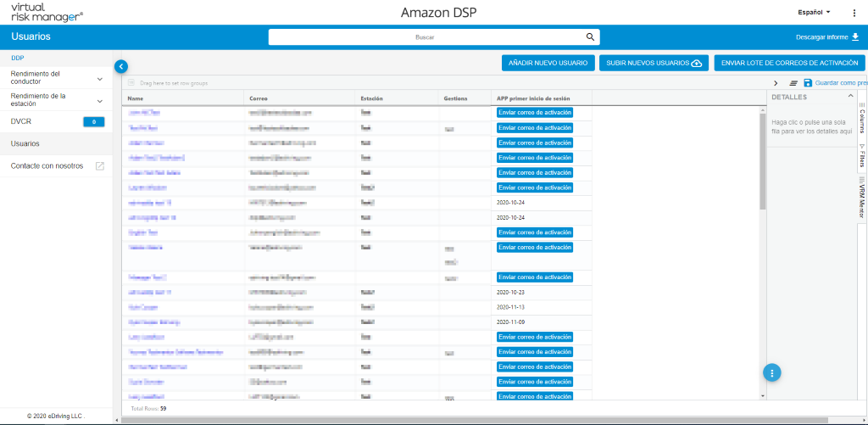This screenshot has height=425, width=868.
Task: Click the DETALLES panel heading
Action: coord(789,97)
